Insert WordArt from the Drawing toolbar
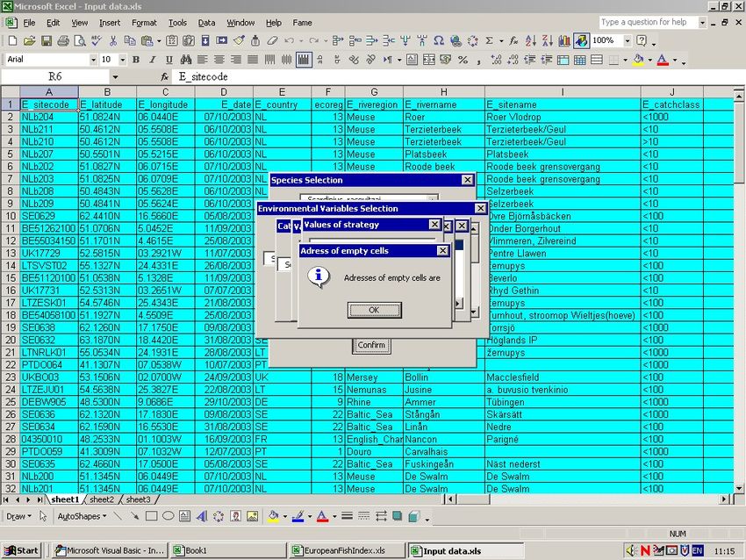The height and width of the screenshot is (560, 746). (203, 516)
